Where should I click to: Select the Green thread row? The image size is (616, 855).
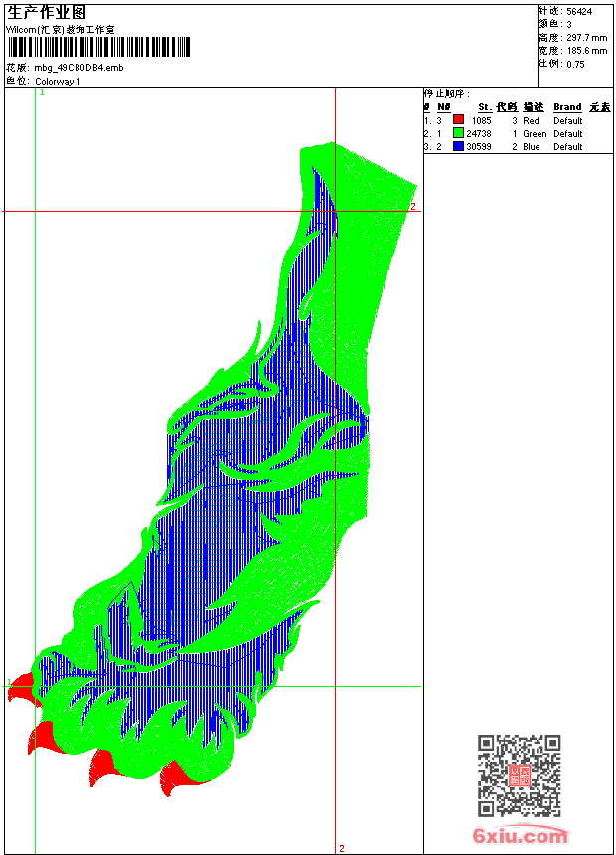coord(518,133)
